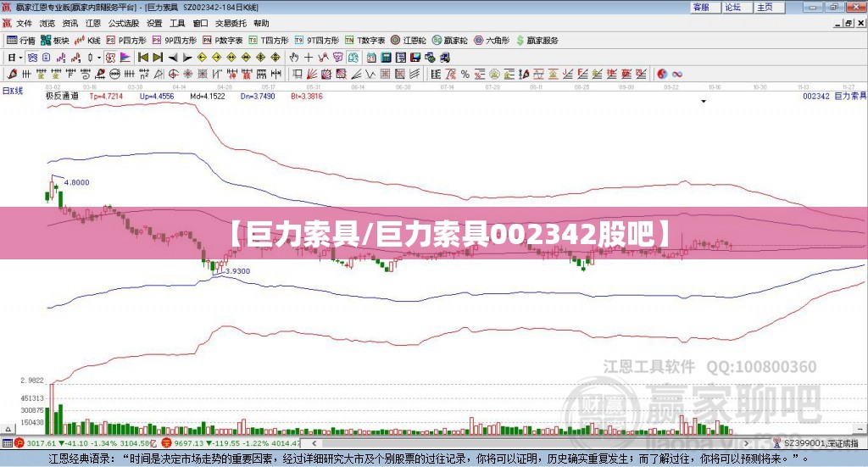Image resolution: width=868 pixels, height=467 pixels.
Task: Open the 江恩轮 Gann wheel
Action: tap(408, 41)
